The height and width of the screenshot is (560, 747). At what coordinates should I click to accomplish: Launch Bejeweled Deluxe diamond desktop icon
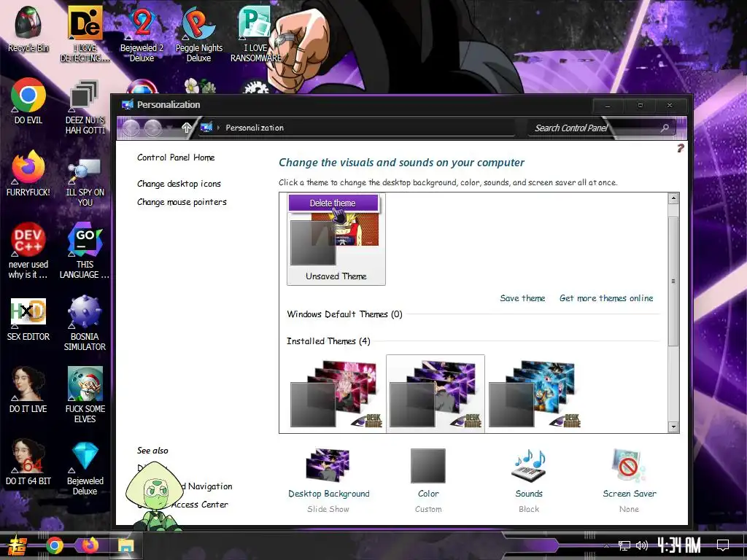point(85,467)
